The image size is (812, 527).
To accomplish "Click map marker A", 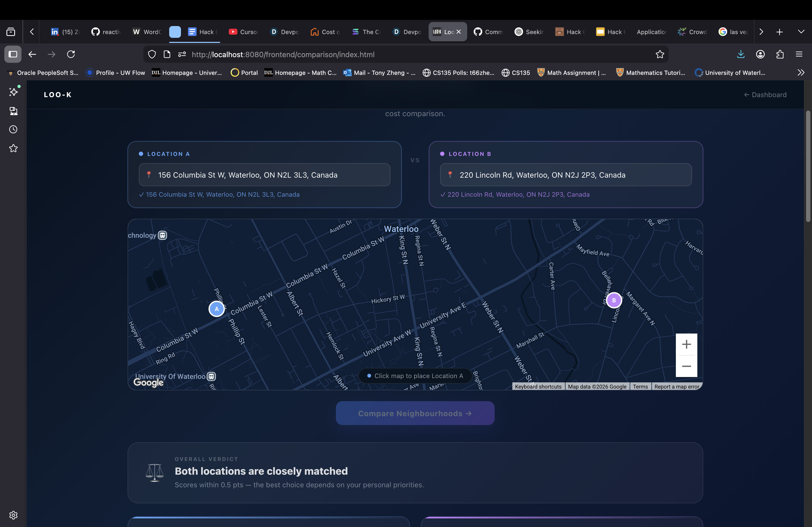I will click(x=216, y=309).
